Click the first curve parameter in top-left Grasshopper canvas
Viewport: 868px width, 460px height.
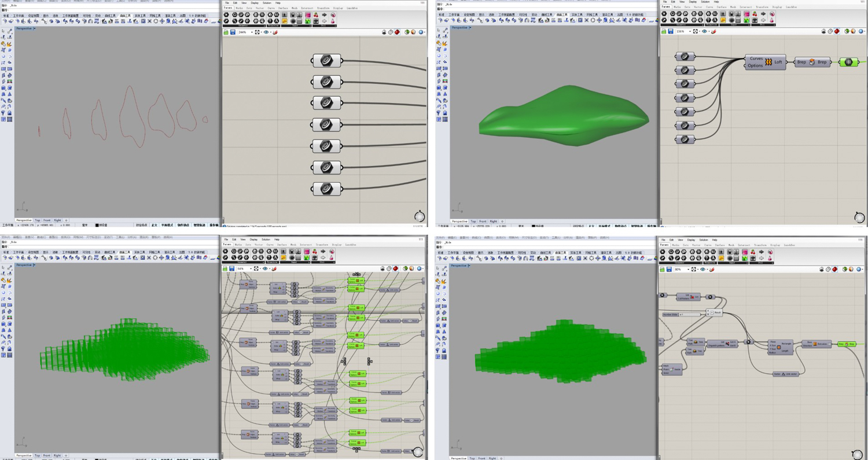pos(327,60)
